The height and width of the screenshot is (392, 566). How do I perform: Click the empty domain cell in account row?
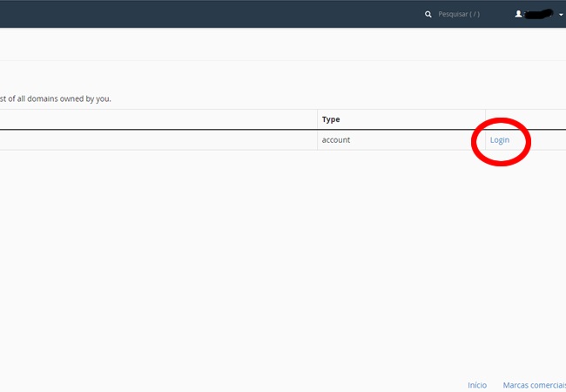pyautogui.click(x=157, y=140)
